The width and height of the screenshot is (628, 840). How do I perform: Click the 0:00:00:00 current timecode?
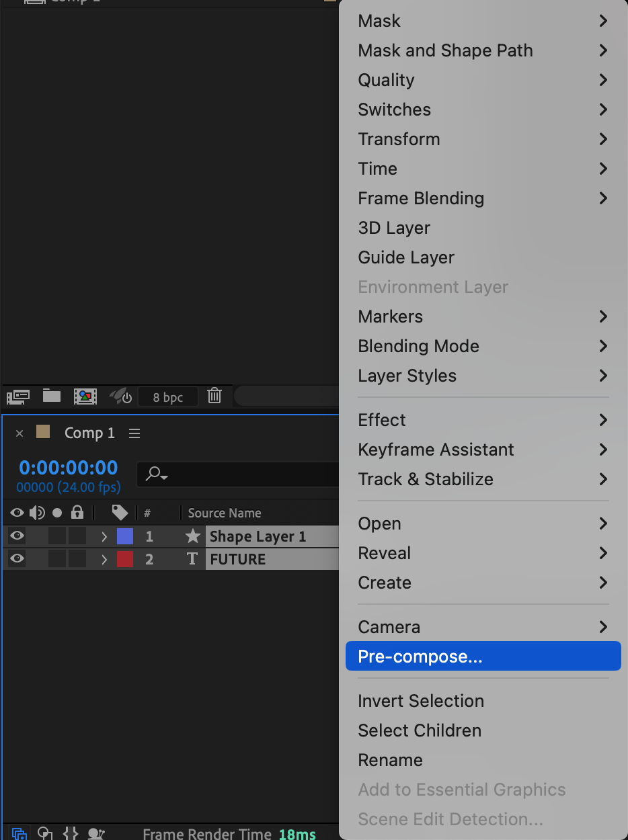[69, 468]
